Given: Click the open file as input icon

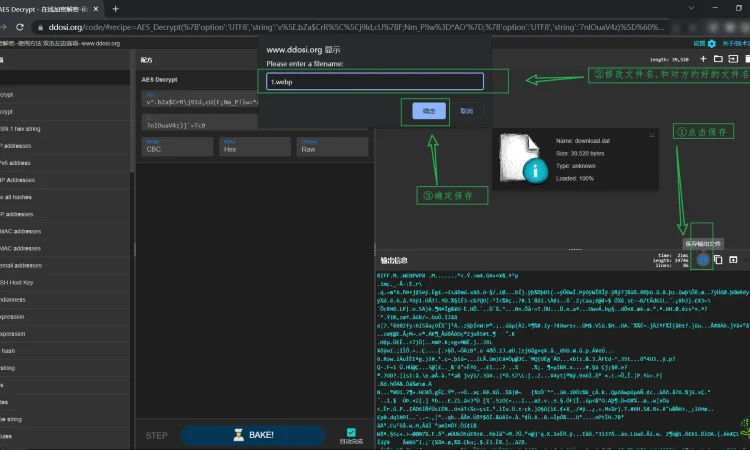Looking at the screenshot, I should pos(733,59).
